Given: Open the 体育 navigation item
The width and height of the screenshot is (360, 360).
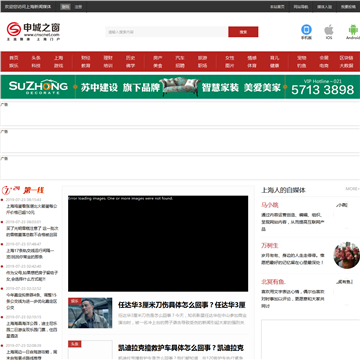Looking at the screenshot, I should pyautogui.click(x=252, y=66).
